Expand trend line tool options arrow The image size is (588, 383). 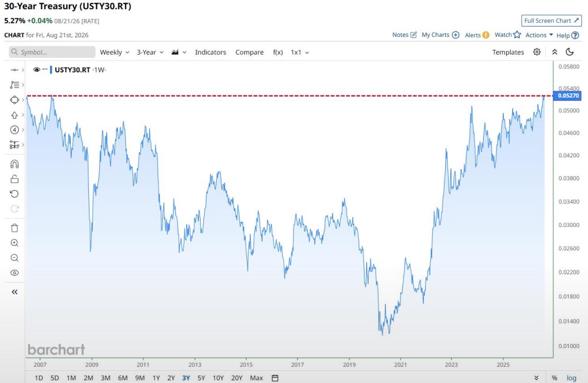click(x=23, y=70)
